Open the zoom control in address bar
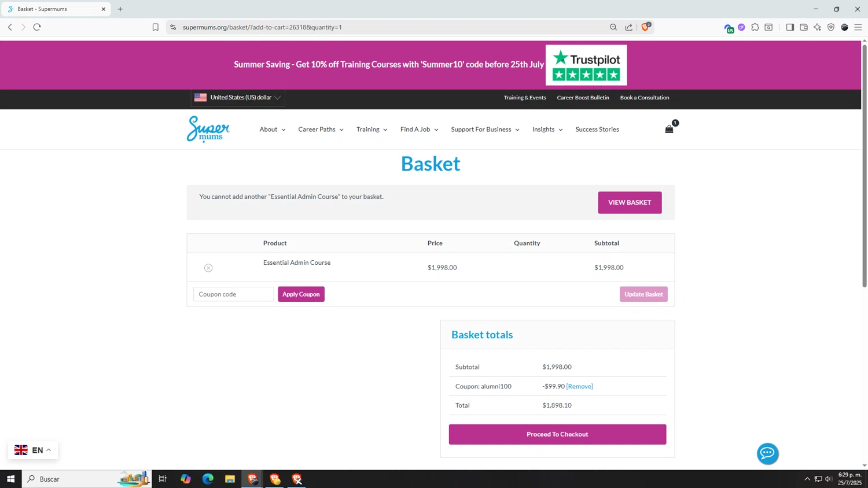868x488 pixels. 613,27
